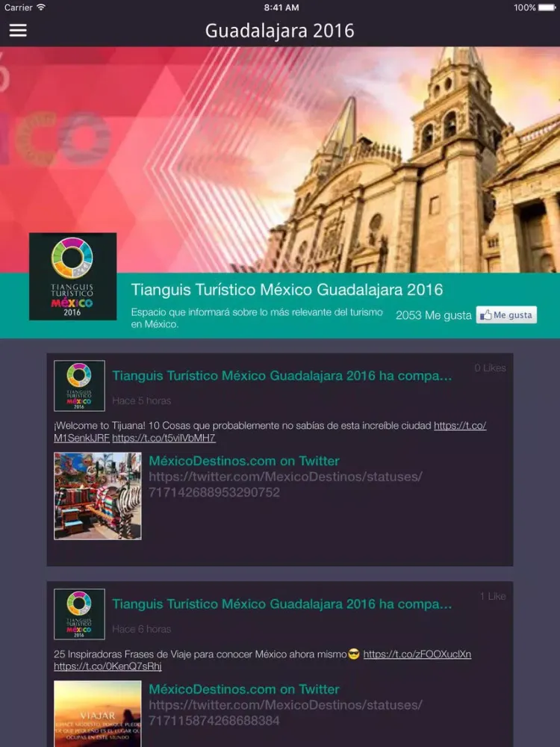The width and height of the screenshot is (560, 747).
Task: Open the hamburger menu
Action: coord(18,30)
